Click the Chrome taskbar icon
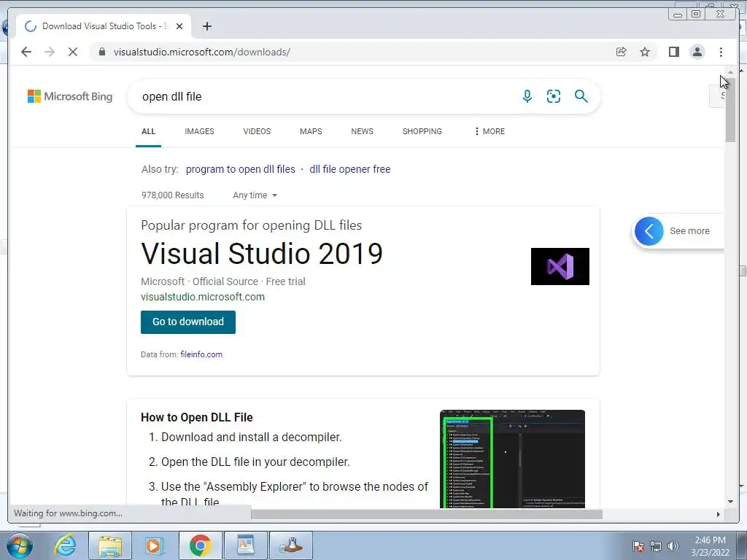The height and width of the screenshot is (560, 747). pyautogui.click(x=200, y=545)
